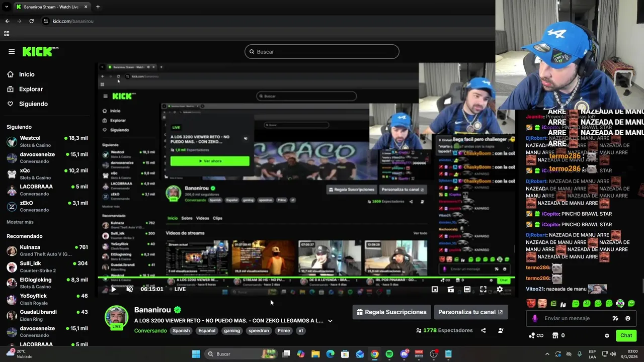Screen dimensions: 644x362
Task: Open Bananirou profile avatar
Action: 116,318
